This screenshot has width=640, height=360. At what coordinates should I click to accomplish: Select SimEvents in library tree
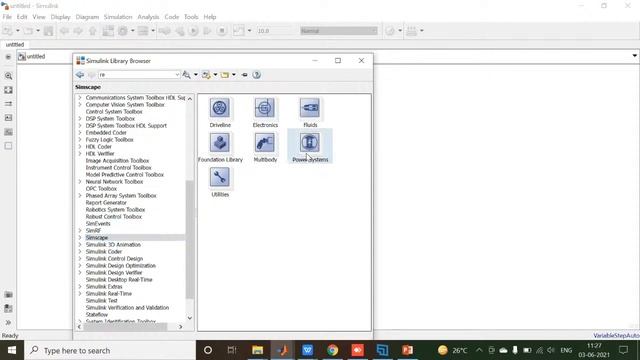click(x=98, y=224)
